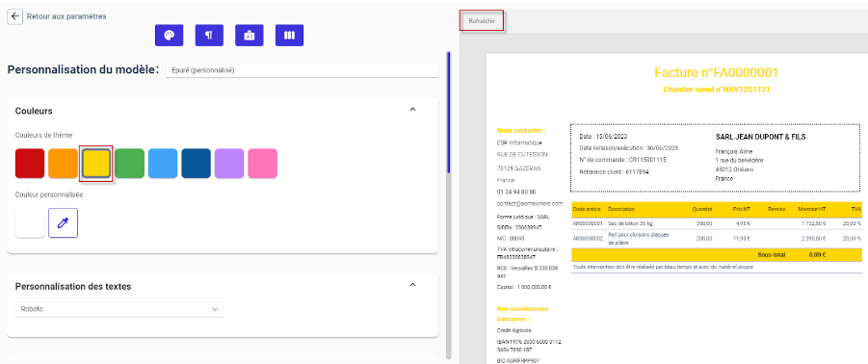This screenshot has height=364, width=868.
Task: Select the light blue theme color
Action: pos(163,163)
